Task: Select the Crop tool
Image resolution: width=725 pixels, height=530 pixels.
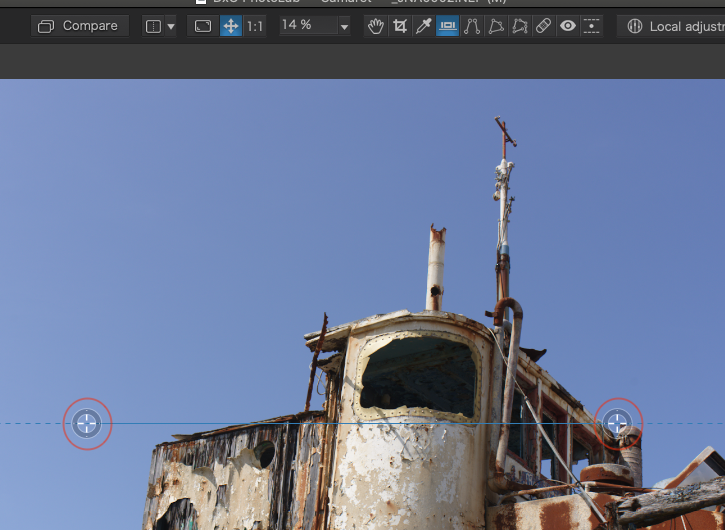Action: pyautogui.click(x=400, y=26)
